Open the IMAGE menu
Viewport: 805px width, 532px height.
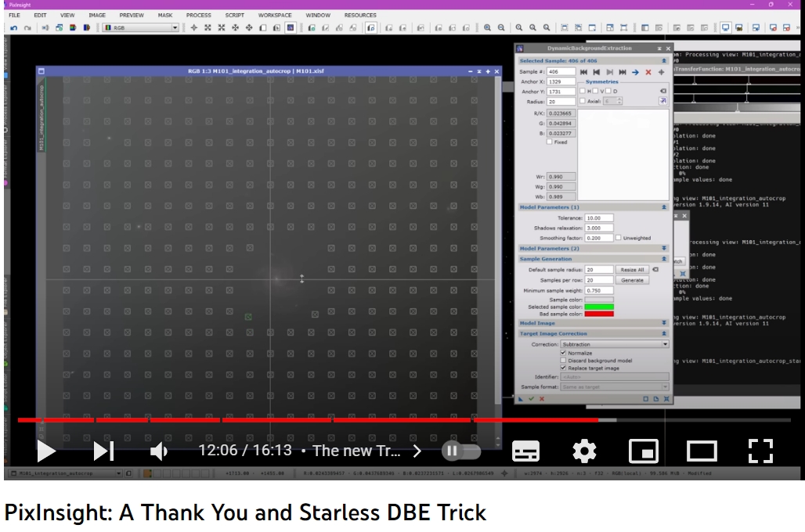(x=97, y=16)
